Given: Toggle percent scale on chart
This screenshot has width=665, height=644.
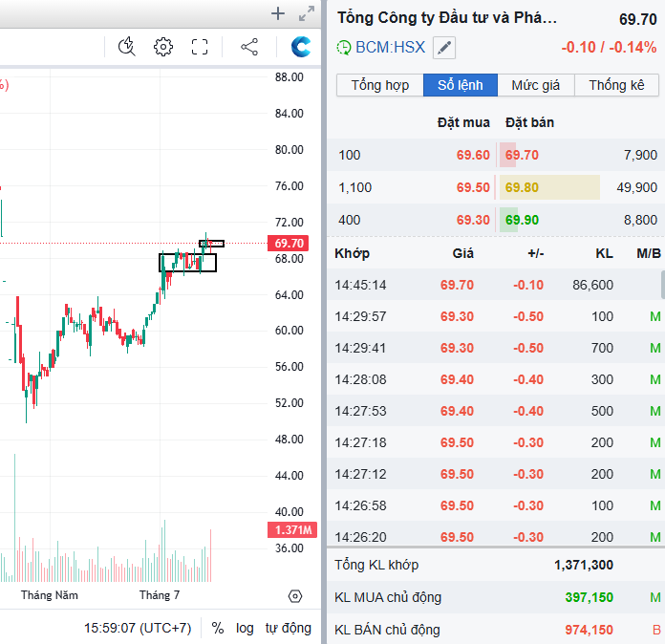Looking at the screenshot, I should (x=218, y=628).
